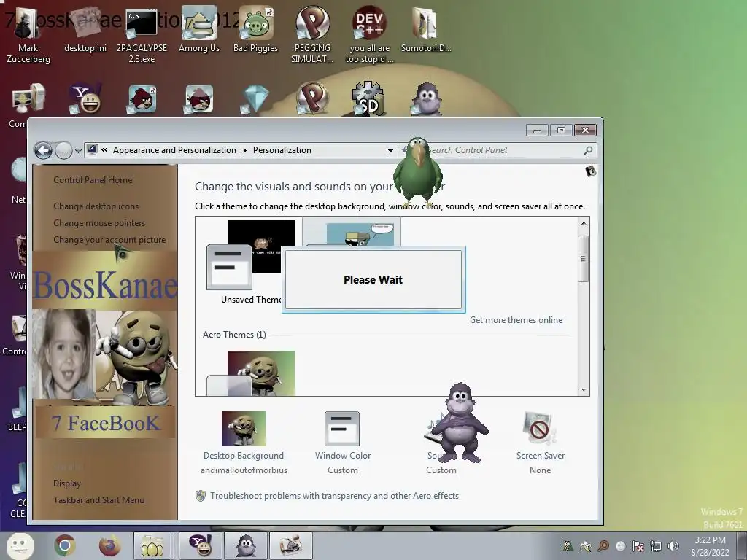Open Desktop Background andimalloutofmorbius setting
747x560 pixels.
[x=244, y=443]
